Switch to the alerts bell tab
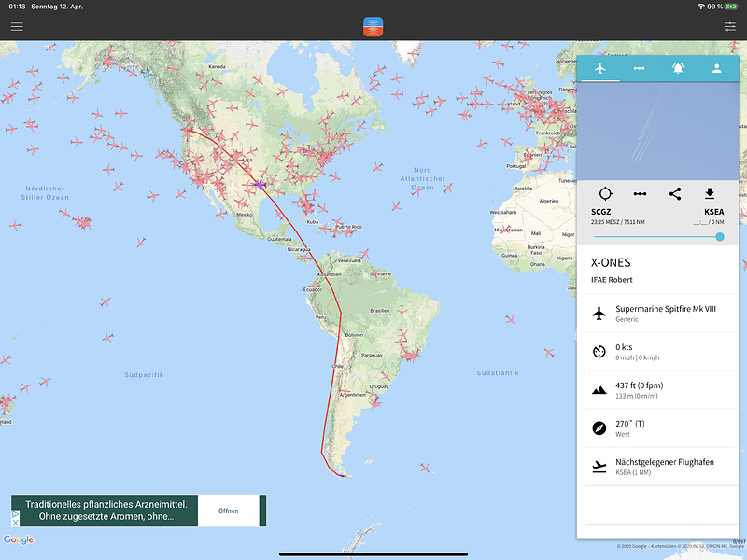The height and width of the screenshot is (560, 747). click(x=678, y=68)
